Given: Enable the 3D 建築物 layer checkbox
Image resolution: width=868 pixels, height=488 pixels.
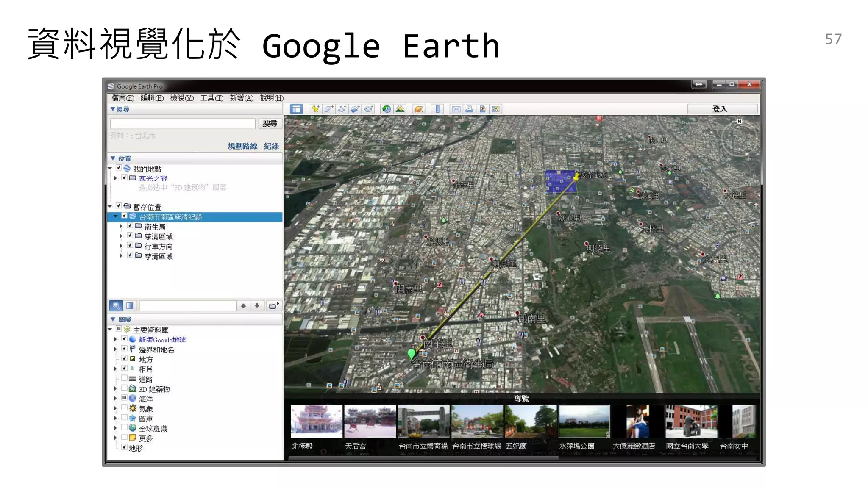Looking at the screenshot, I should pyautogui.click(x=124, y=388).
